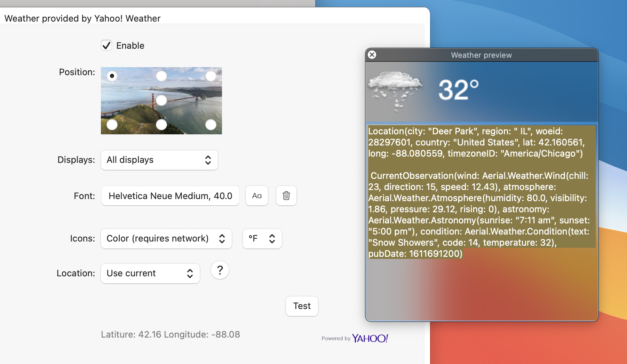Screen dimensions: 627x364
Task: Select the top-center position radio button
Action: click(161, 76)
